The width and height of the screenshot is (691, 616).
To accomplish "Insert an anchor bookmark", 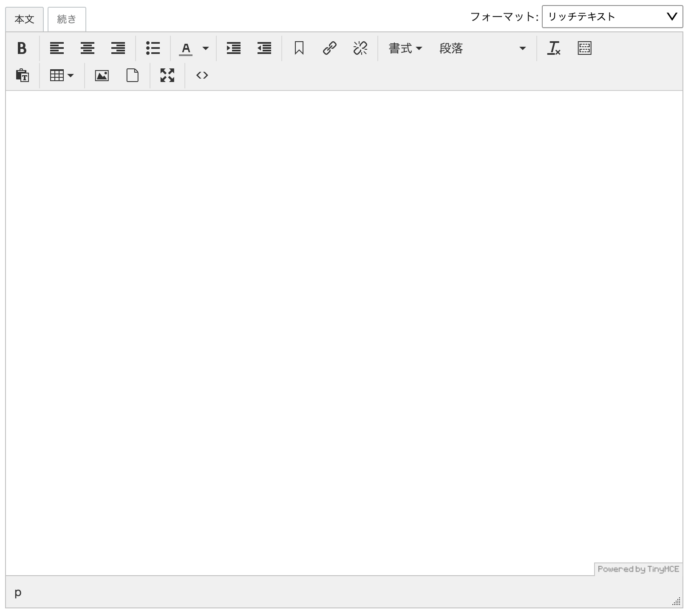I will point(299,48).
